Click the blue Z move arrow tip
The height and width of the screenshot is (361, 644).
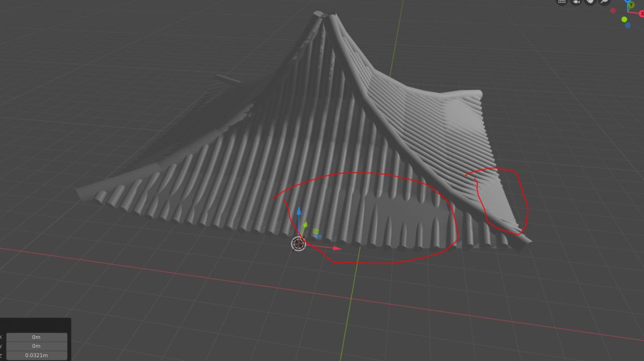pyautogui.click(x=299, y=211)
